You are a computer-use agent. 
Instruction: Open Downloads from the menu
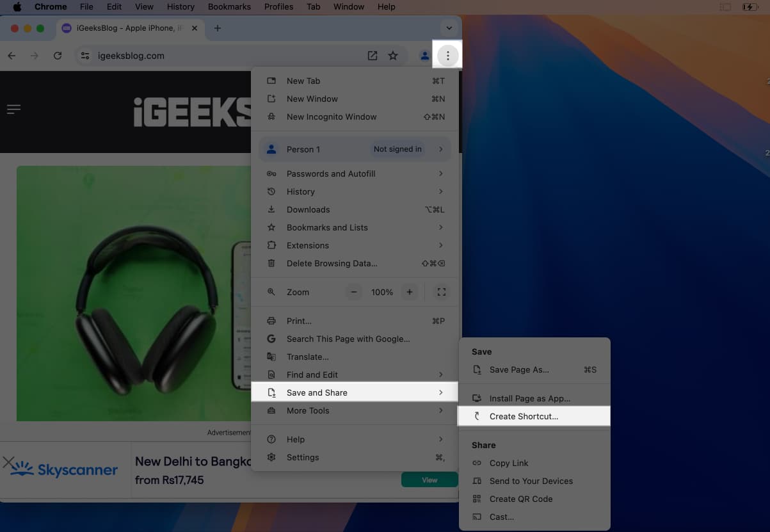pyautogui.click(x=355, y=209)
